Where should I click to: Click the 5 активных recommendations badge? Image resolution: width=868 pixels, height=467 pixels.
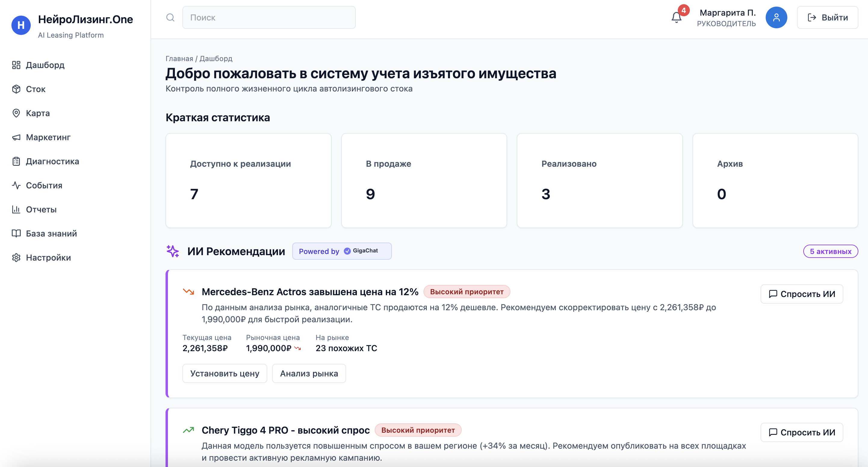click(831, 251)
